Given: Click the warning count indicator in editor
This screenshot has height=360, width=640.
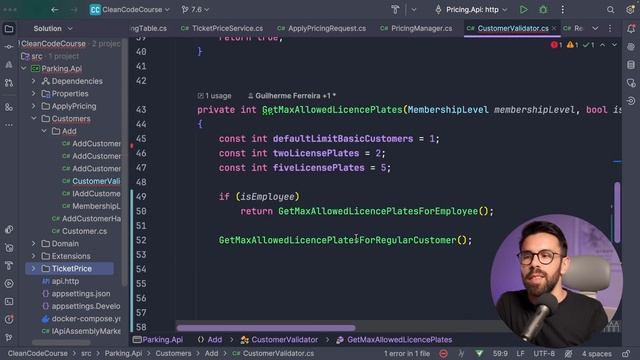Looking at the screenshot, I should 572,45.
